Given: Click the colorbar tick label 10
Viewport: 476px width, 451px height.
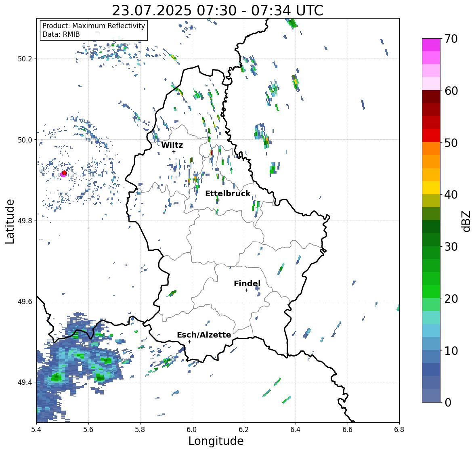Looking at the screenshot, I should (451, 350).
